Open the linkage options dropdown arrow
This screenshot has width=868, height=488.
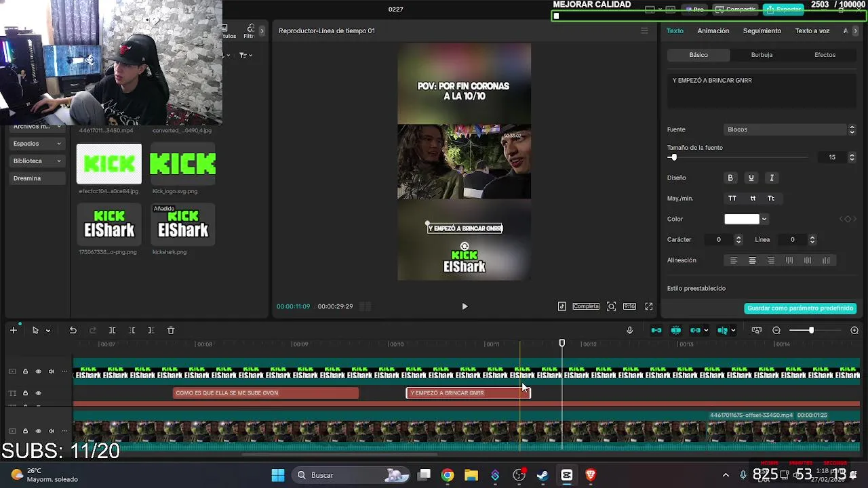(706, 331)
